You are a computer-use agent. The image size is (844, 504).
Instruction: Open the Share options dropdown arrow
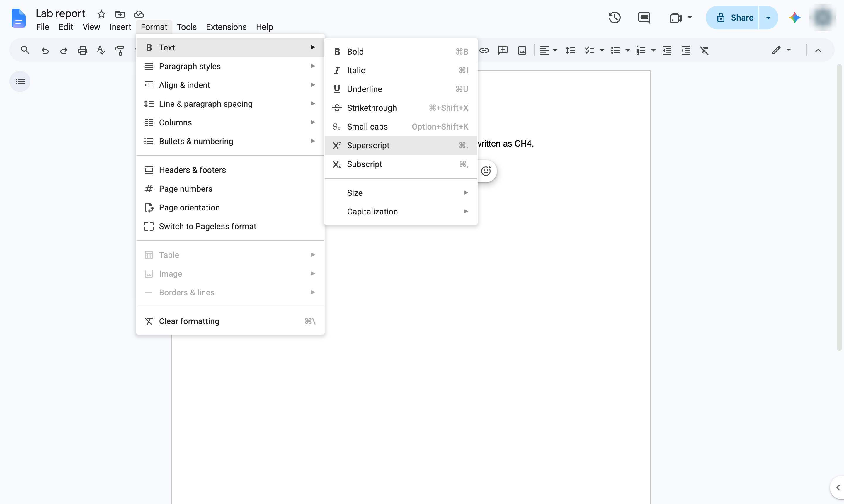768,18
